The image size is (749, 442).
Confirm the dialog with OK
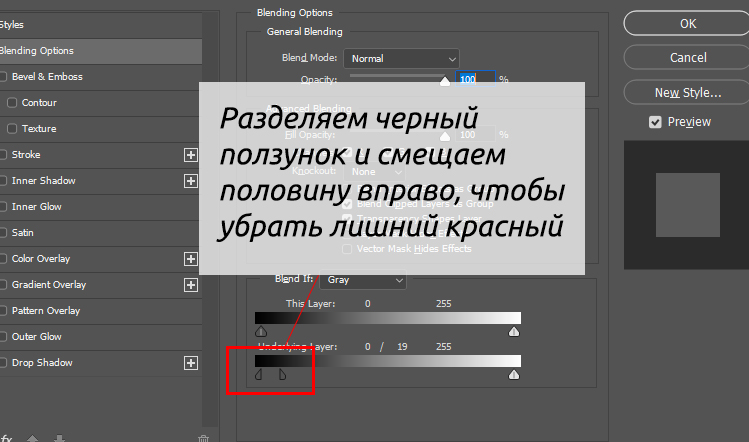(688, 24)
